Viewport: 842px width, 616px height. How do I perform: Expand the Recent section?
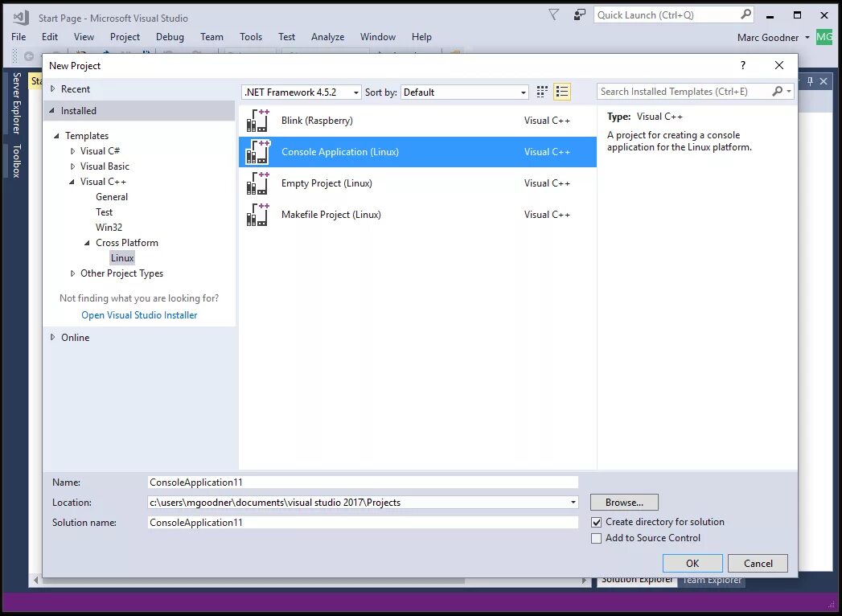(52, 88)
